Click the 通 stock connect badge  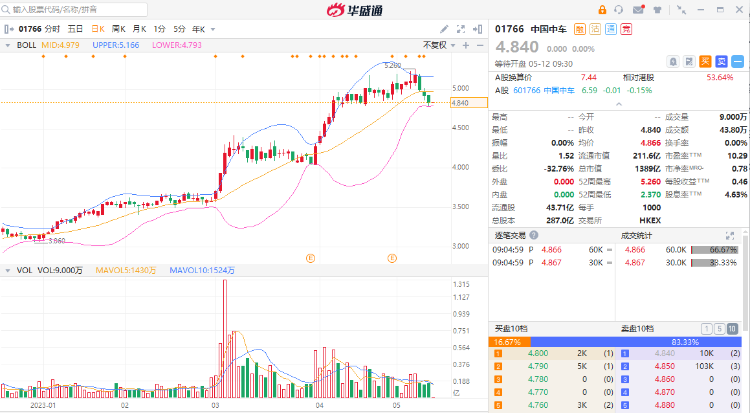click(x=611, y=29)
